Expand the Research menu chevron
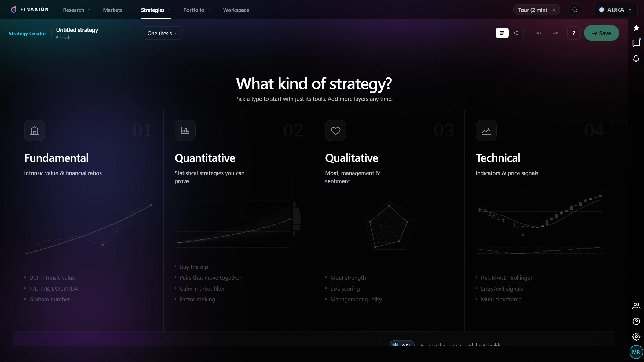 click(x=89, y=10)
